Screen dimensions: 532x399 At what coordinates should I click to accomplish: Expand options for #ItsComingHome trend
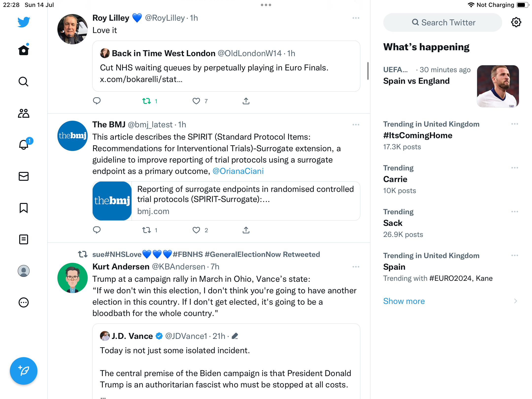point(515,124)
